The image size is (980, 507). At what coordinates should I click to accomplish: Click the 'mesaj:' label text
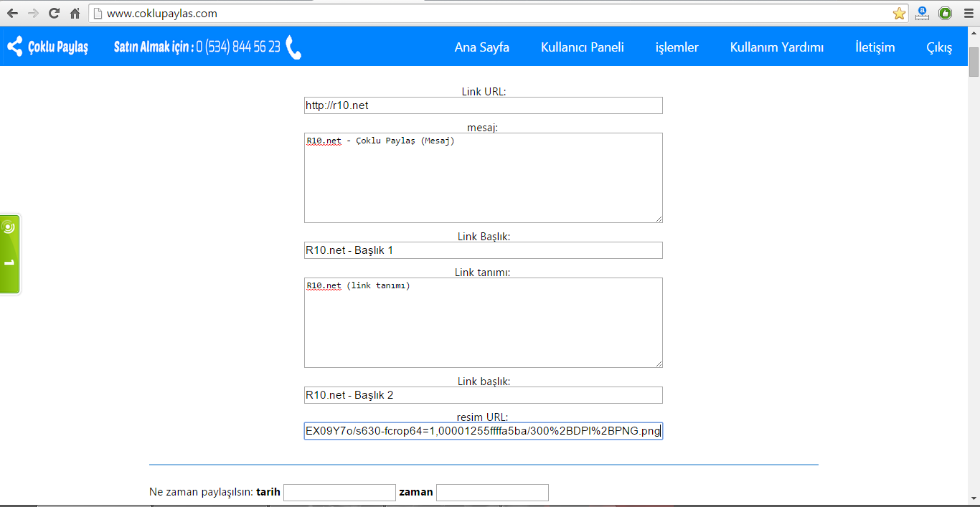coord(483,127)
